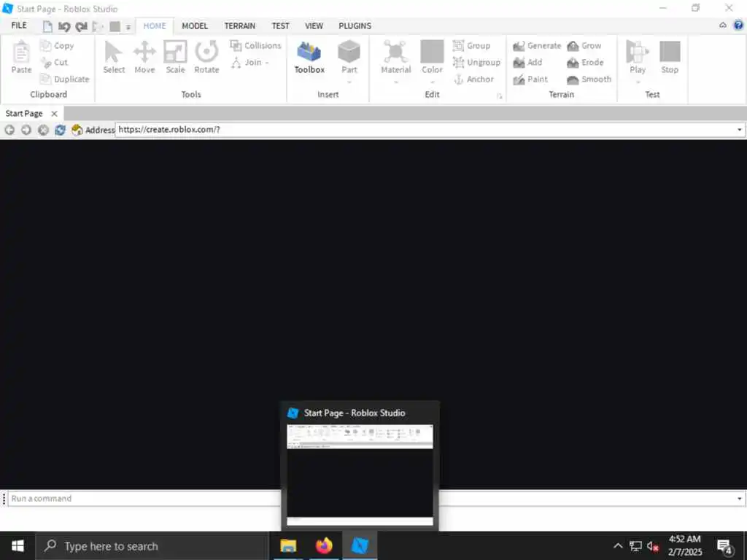Screen dimensions: 747x560
Task: Open command bar history dropdown
Action: (740, 499)
